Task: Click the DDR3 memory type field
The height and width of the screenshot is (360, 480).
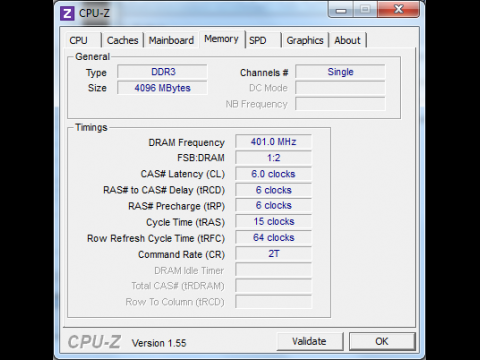Action: [x=162, y=72]
